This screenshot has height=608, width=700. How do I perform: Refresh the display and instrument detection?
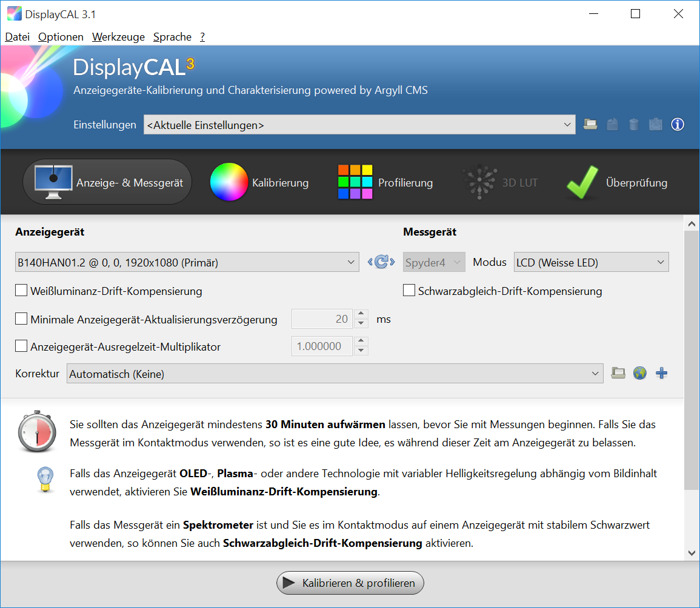(381, 262)
